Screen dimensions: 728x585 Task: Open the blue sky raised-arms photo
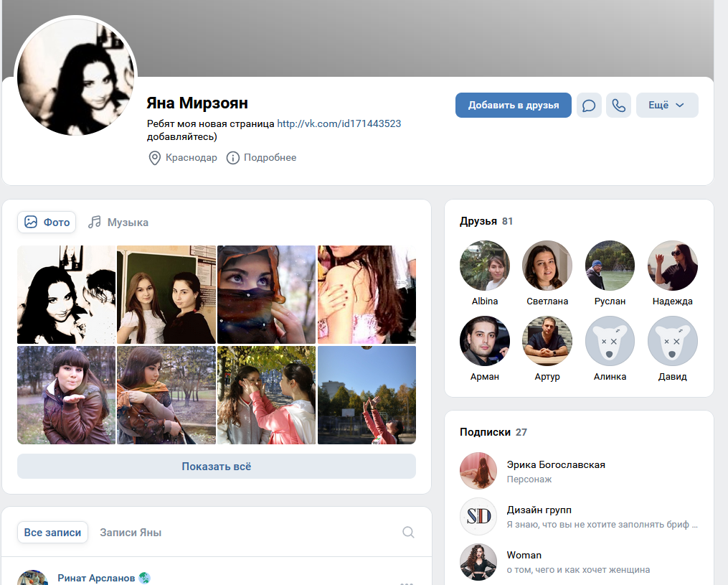[367, 395]
